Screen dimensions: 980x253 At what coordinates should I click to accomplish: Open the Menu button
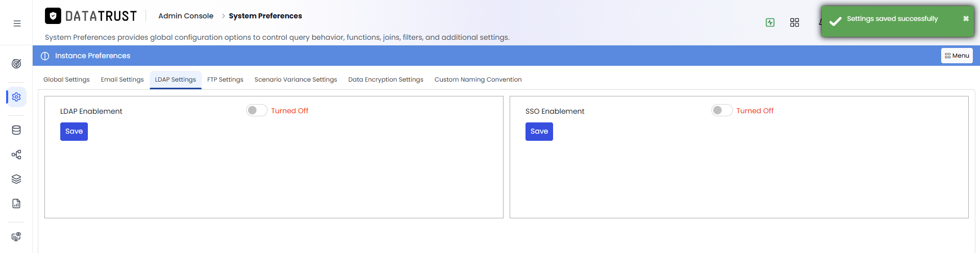coord(957,56)
